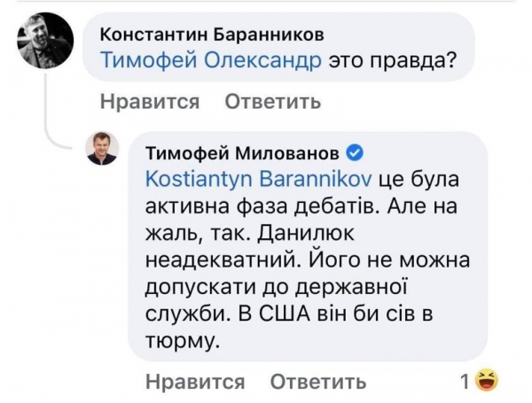Click the laughing reaction emoji

click(486, 382)
